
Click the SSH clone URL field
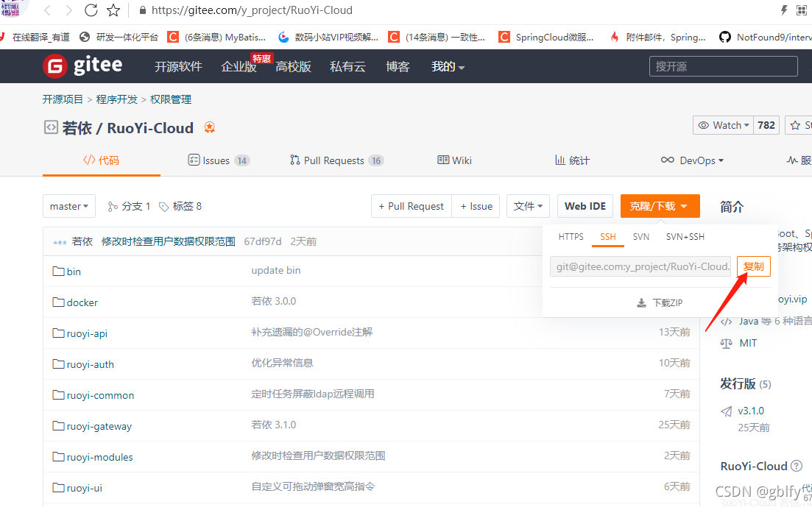(x=640, y=266)
